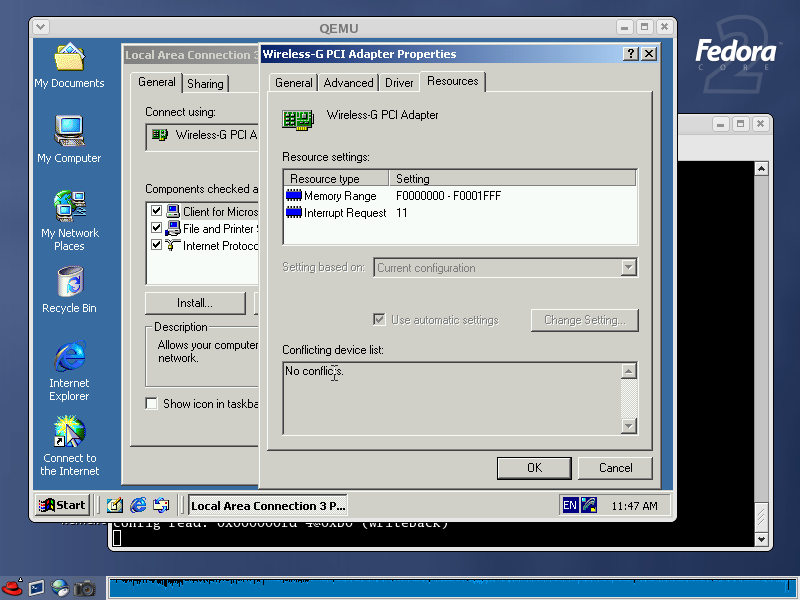Click Local Area Connection 3 taskbar button

(268, 506)
